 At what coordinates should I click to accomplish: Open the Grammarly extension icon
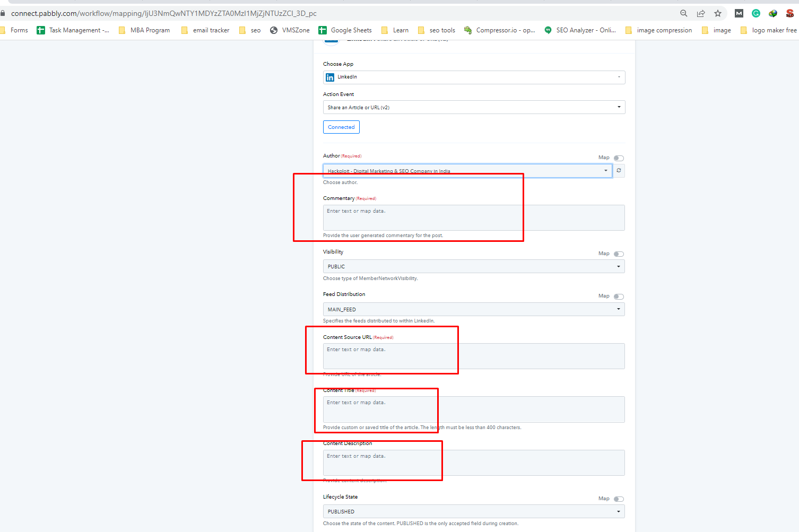pos(756,13)
